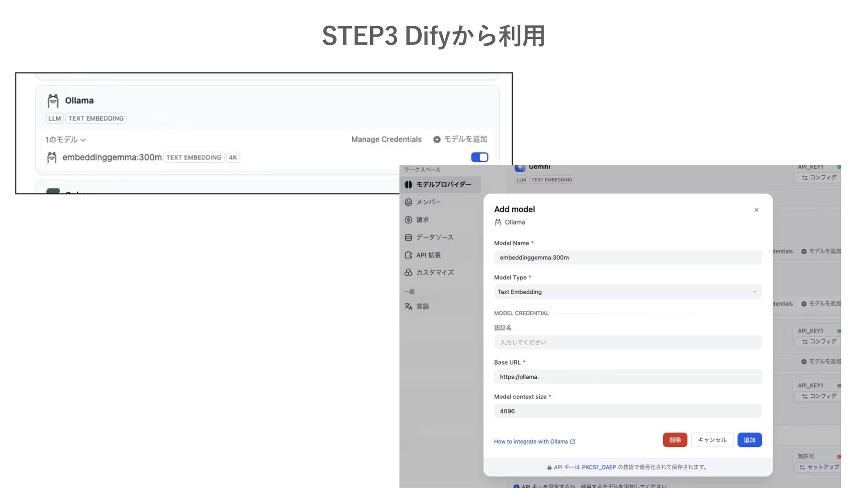
Task: Click the 認証名 input field
Action: point(627,343)
